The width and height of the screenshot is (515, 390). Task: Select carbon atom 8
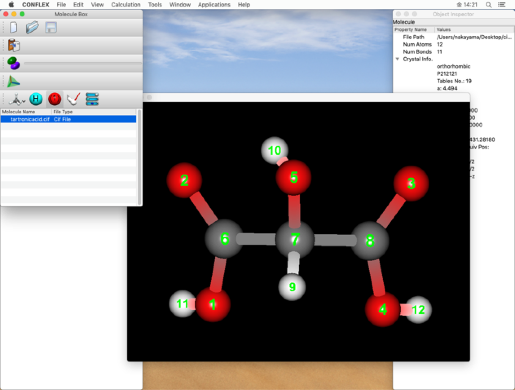coord(370,240)
